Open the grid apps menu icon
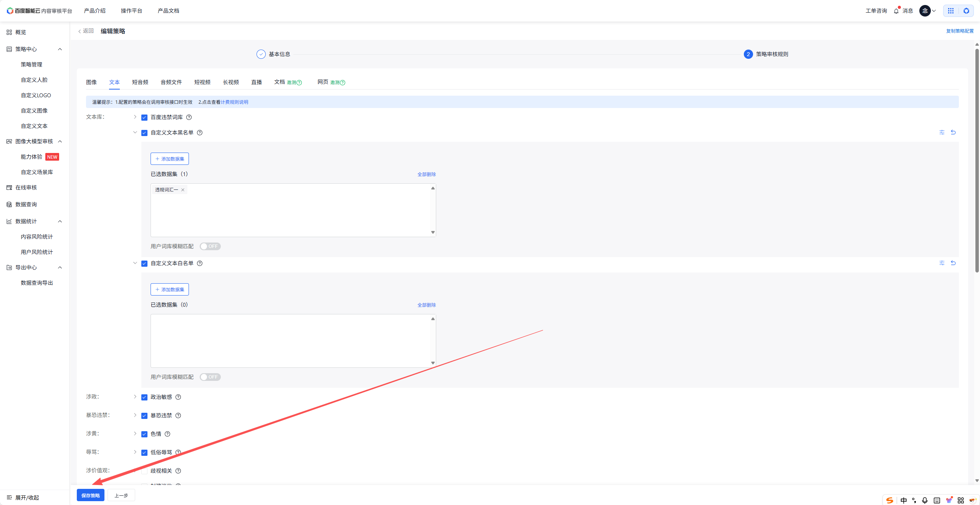 pyautogui.click(x=950, y=11)
